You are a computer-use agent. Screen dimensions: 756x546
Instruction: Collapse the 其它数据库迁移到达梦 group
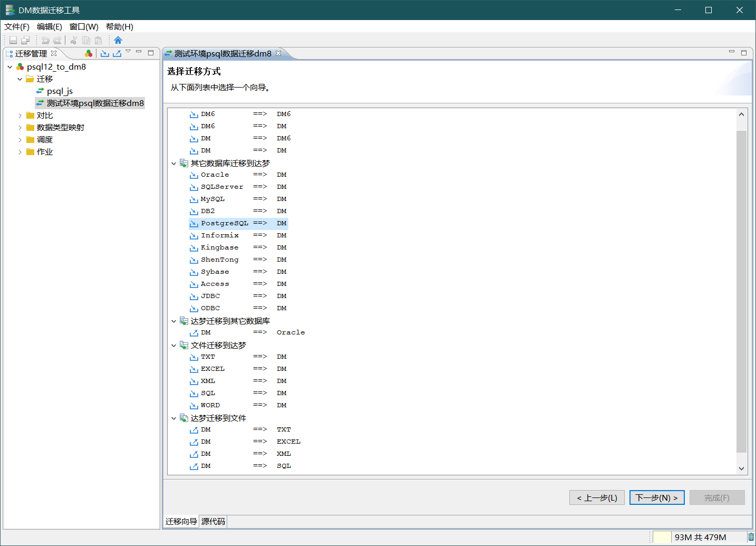coord(173,164)
